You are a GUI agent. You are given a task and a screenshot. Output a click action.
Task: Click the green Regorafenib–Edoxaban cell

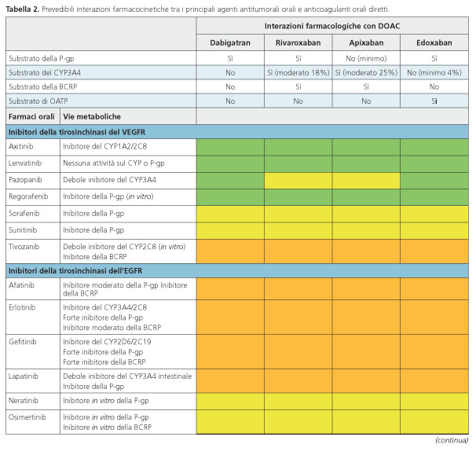[x=434, y=197]
